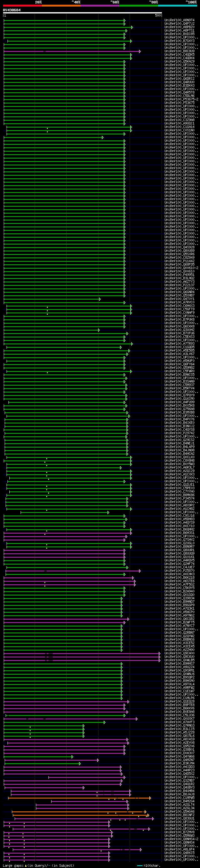Click the orange ~40% identity legend segment
The height and width of the screenshot is (868, 200).
61,6
